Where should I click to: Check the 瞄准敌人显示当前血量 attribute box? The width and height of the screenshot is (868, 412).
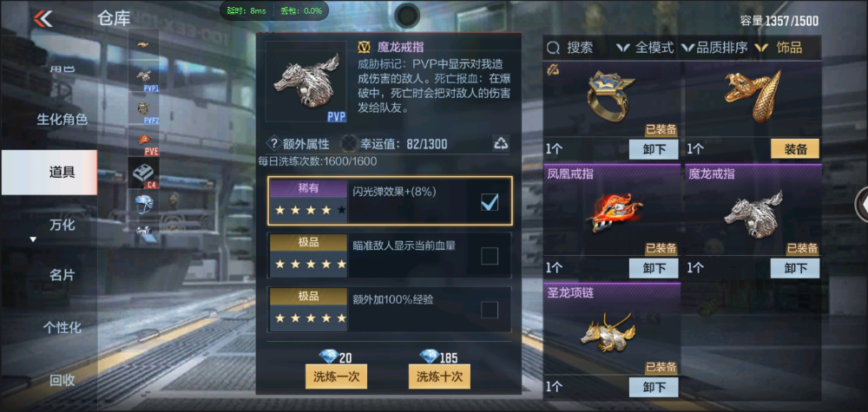click(490, 256)
